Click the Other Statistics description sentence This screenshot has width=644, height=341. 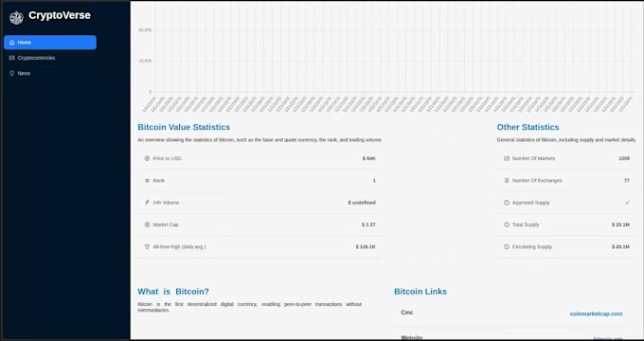tap(566, 140)
